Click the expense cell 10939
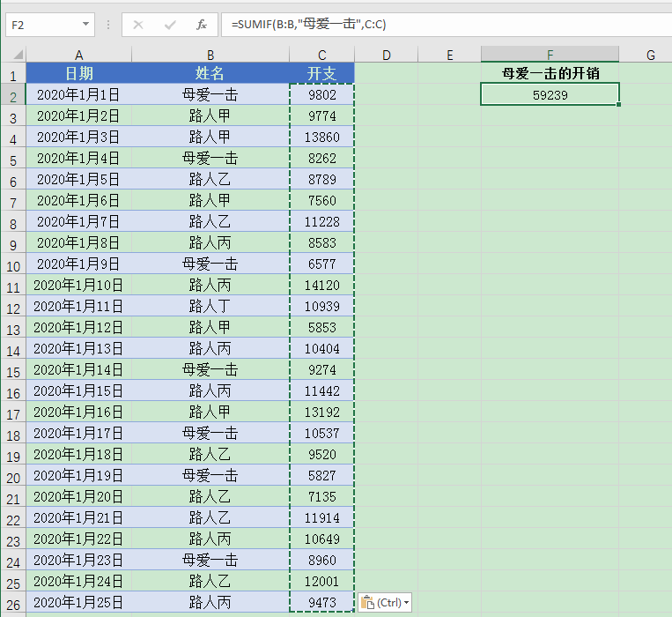 [321, 306]
